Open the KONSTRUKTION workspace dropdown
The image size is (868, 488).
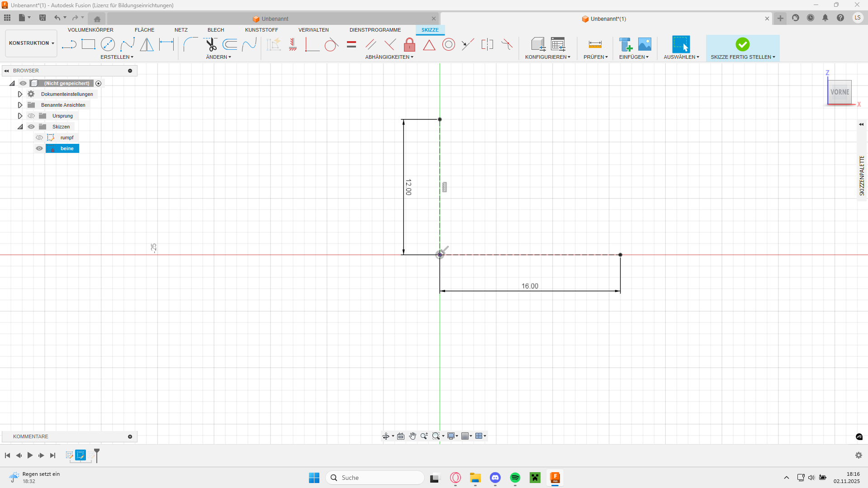(31, 43)
